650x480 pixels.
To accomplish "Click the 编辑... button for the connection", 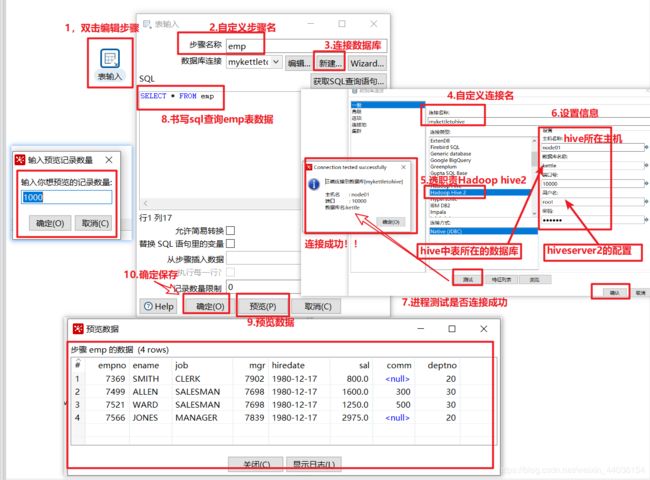I will (x=299, y=63).
